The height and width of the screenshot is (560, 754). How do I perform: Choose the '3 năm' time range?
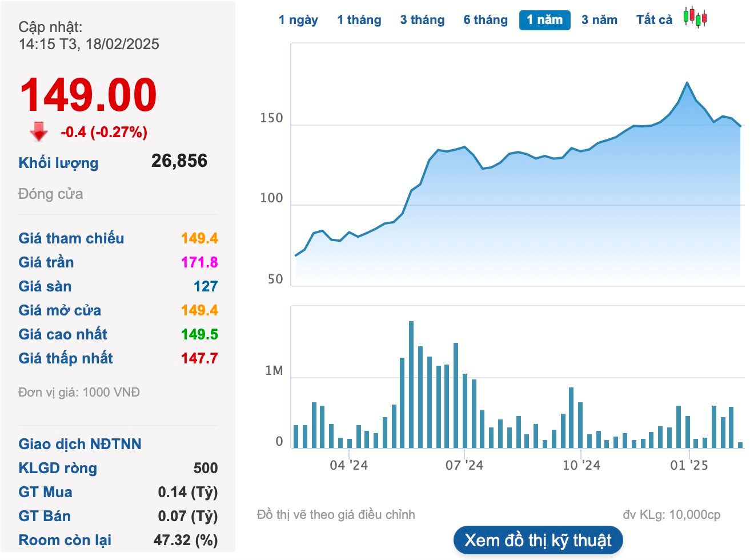[x=599, y=20]
